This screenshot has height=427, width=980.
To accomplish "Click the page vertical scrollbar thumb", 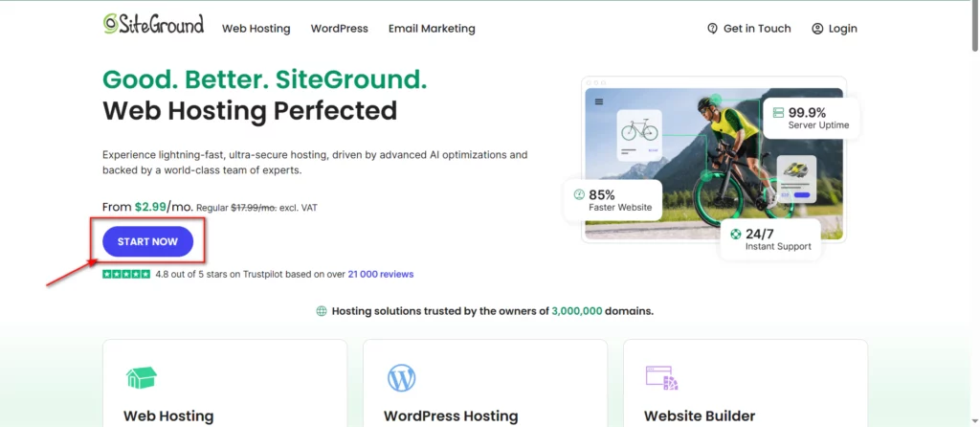I will 975,26.
